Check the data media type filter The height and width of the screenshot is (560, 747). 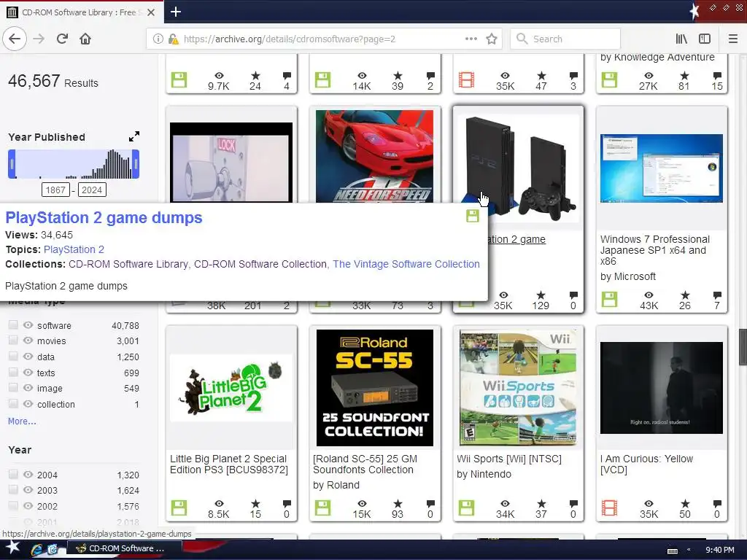(x=13, y=356)
